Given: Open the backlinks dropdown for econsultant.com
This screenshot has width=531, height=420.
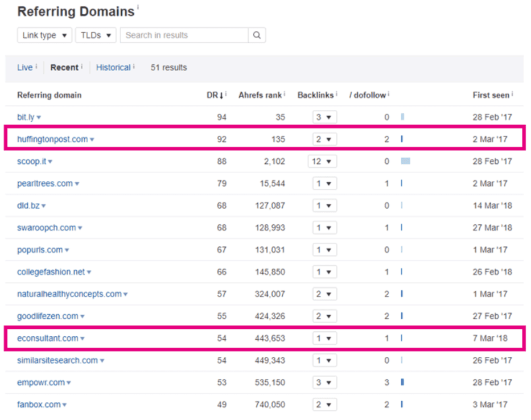Looking at the screenshot, I should point(324,339).
